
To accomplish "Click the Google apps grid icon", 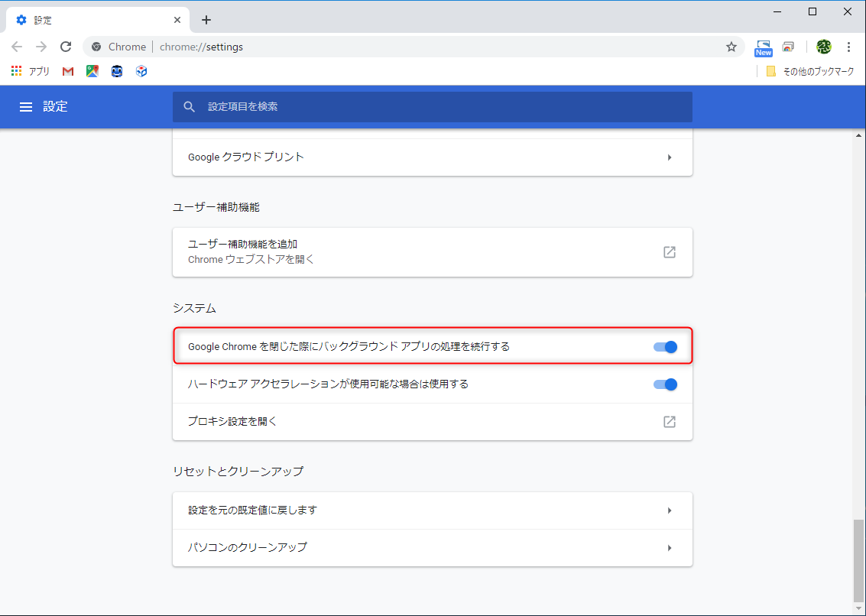I will pyautogui.click(x=16, y=71).
